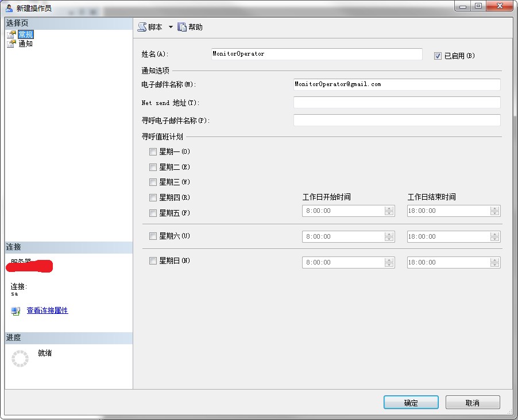Click the 取消 button

473,403
